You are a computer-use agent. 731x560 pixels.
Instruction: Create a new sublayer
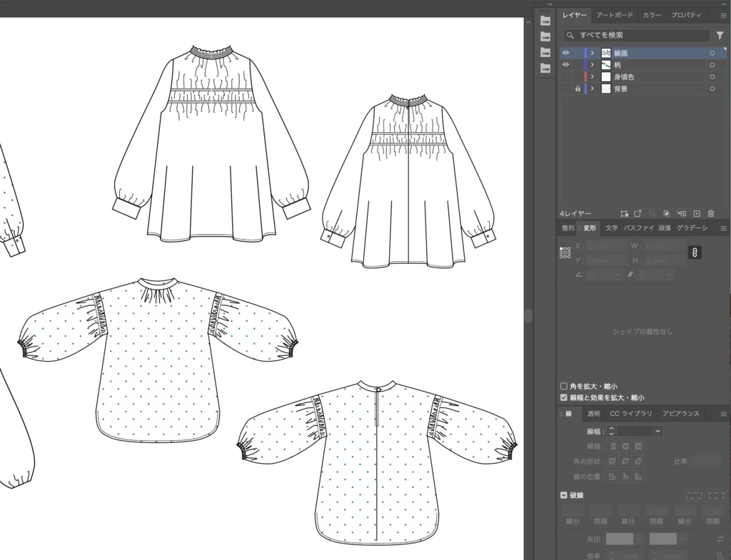pyautogui.click(x=682, y=213)
